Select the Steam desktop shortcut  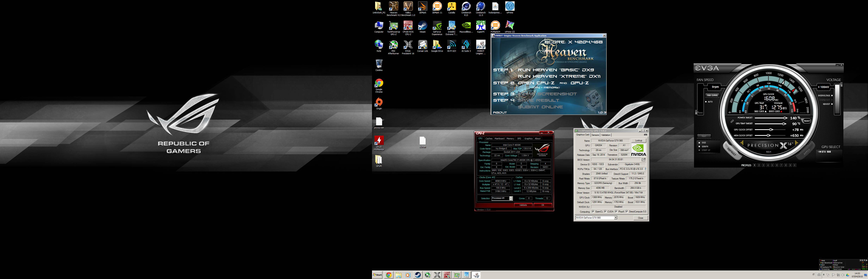click(423, 27)
